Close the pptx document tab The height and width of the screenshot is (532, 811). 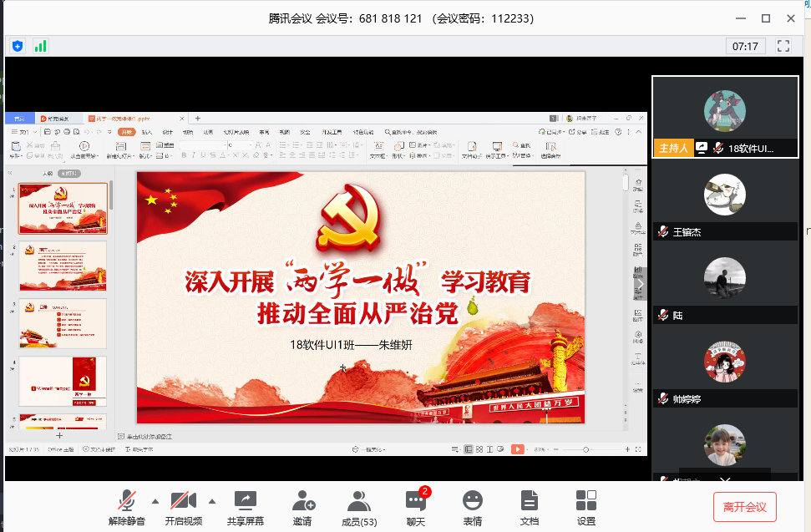pyautogui.click(x=182, y=119)
